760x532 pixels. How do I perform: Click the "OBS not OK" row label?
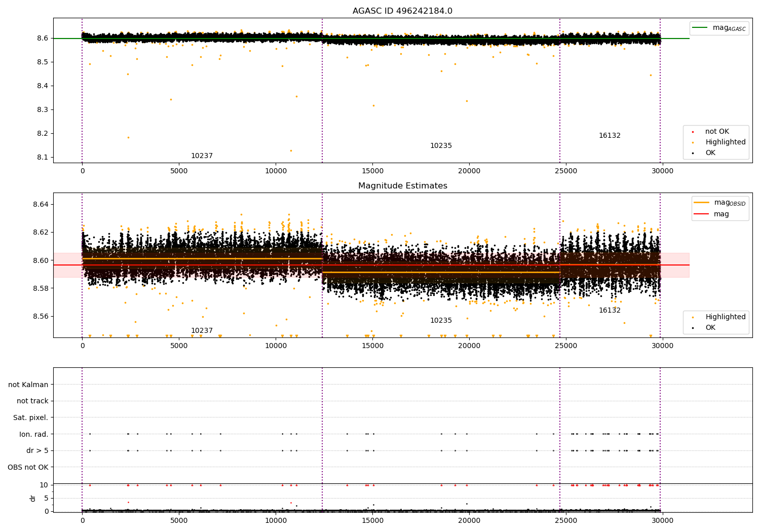[x=28, y=467]
